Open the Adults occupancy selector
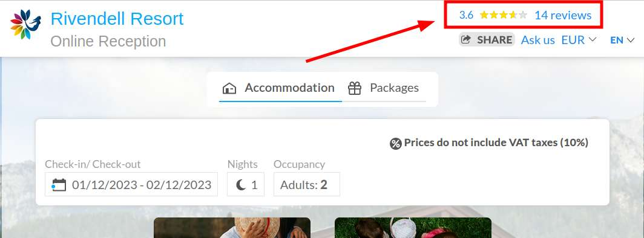The height and width of the screenshot is (238, 644). click(x=307, y=184)
